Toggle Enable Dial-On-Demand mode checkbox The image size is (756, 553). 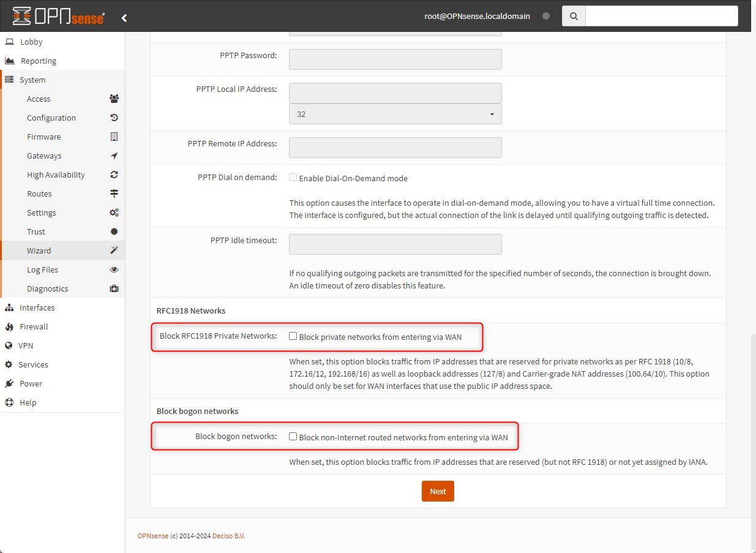[293, 178]
